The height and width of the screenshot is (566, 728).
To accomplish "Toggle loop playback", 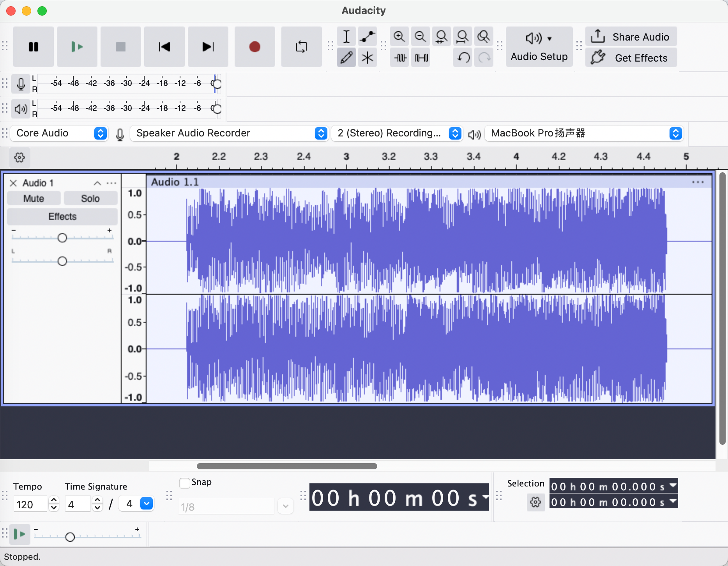I will [x=301, y=46].
